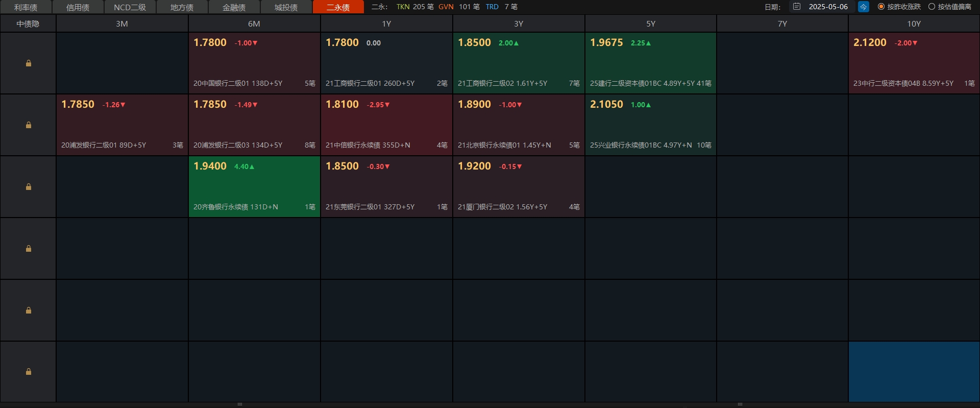Open the 21中信银行永续债 355D+N cell
The height and width of the screenshot is (408, 980).
click(x=386, y=125)
